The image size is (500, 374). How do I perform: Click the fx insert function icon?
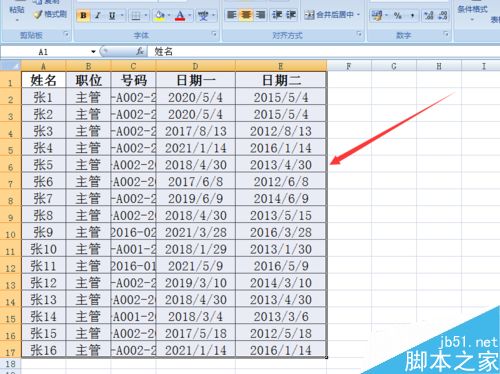[x=140, y=51]
